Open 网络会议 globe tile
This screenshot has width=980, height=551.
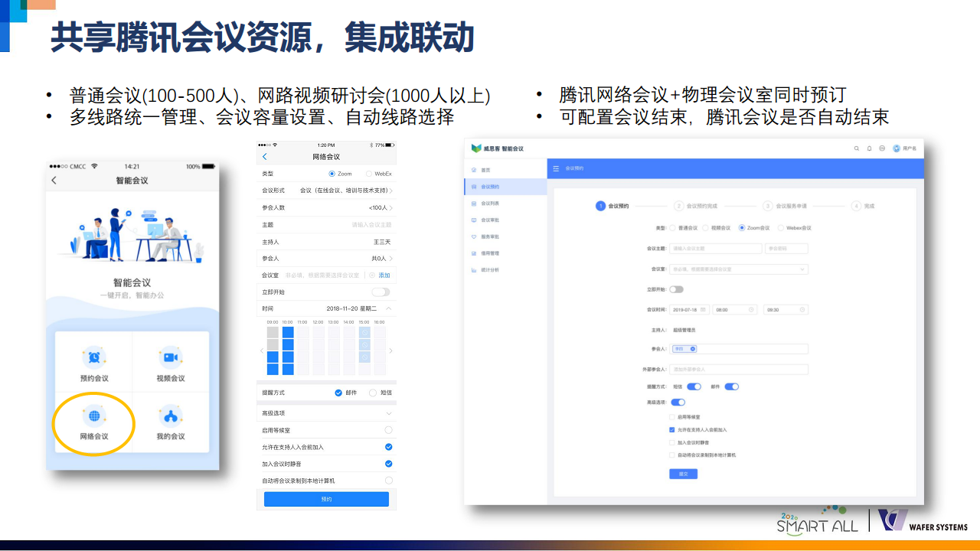point(94,422)
